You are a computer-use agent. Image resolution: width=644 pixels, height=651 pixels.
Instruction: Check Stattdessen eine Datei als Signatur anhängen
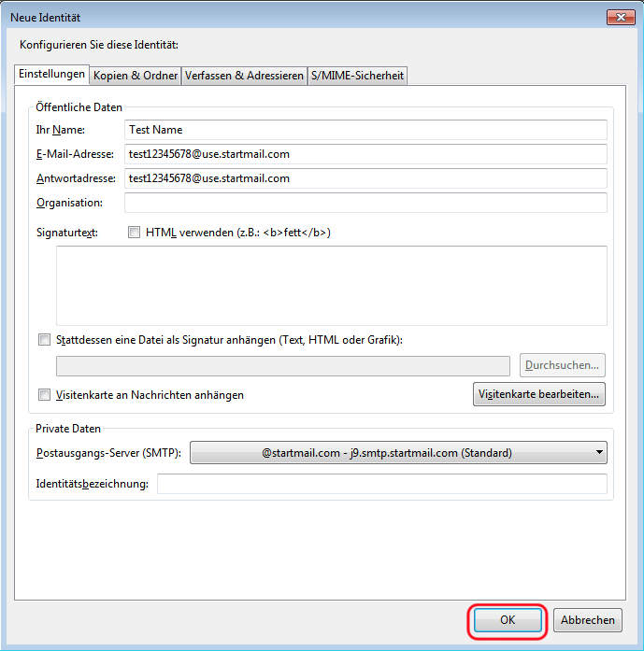coord(44,340)
